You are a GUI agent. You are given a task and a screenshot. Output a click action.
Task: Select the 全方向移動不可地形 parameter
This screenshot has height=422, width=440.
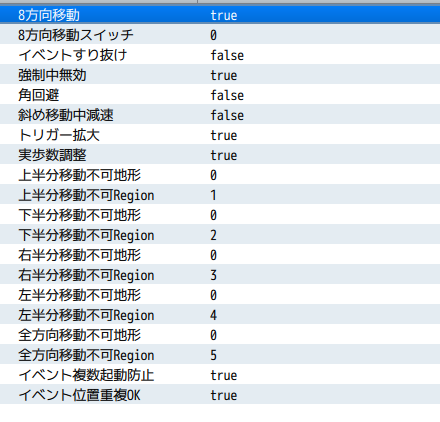point(79,335)
